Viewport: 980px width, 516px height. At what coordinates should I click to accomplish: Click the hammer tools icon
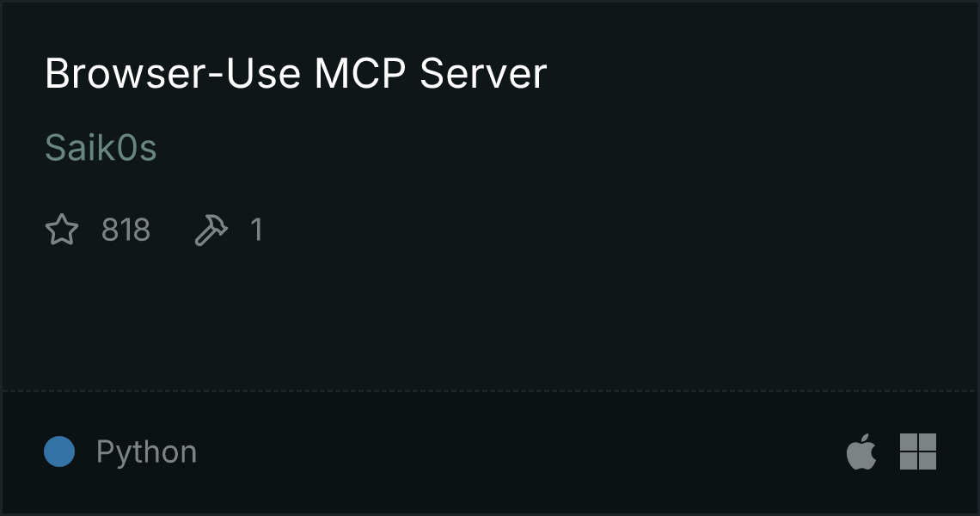tap(211, 230)
